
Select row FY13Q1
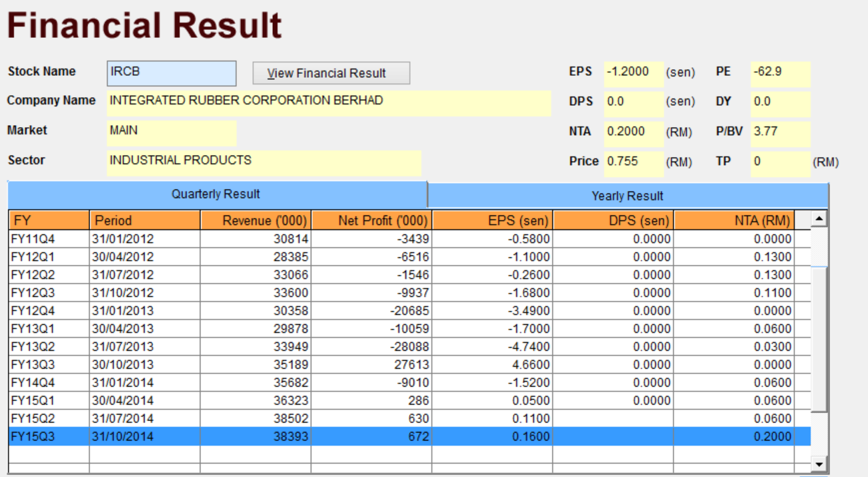click(409, 329)
